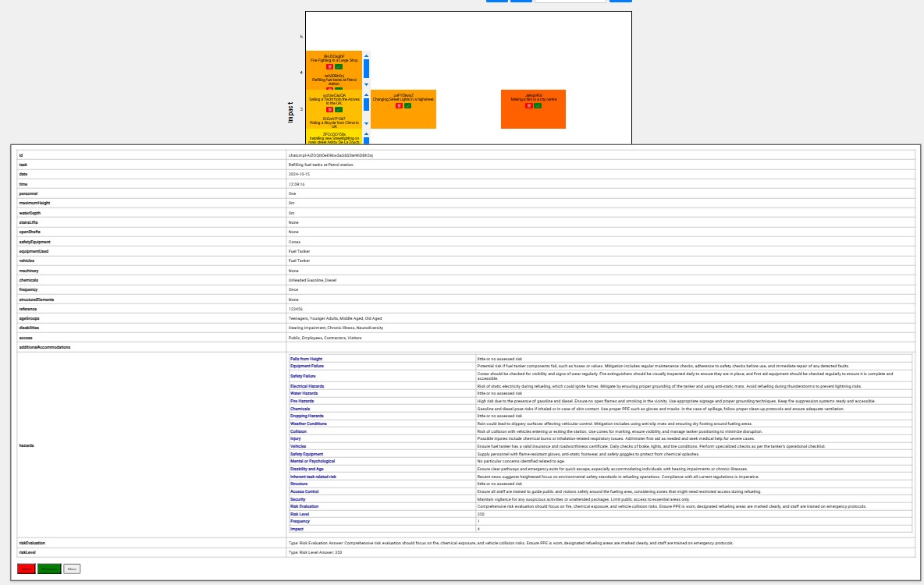
Task: Click the 'structuralElements' row label
Action: pyautogui.click(x=36, y=300)
